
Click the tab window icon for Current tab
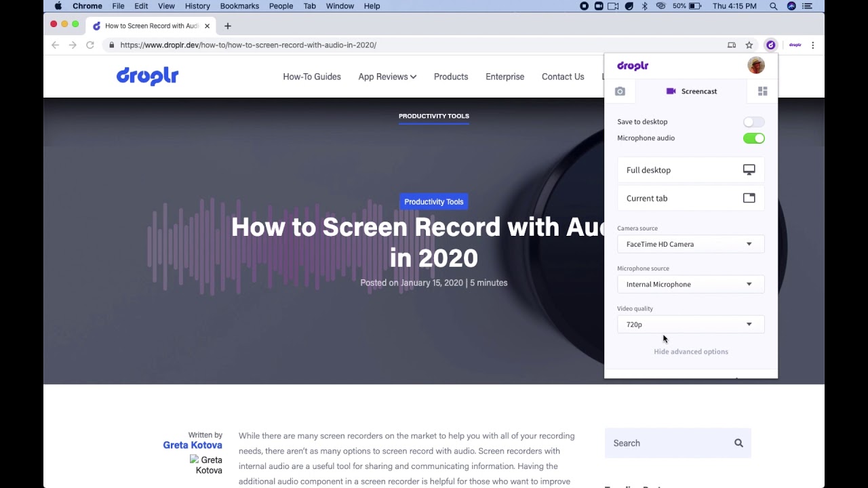click(749, 198)
